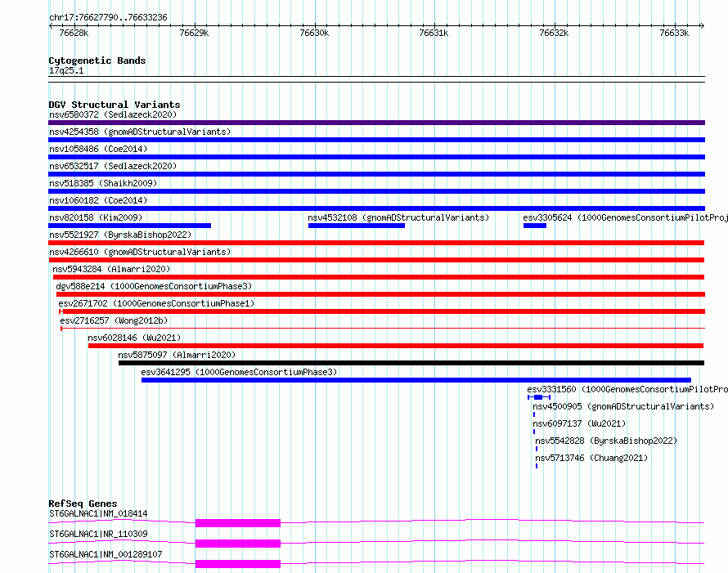Image resolution: width=728 pixels, height=573 pixels.
Task: Click the 76630k ruler label
Action: 314,33
